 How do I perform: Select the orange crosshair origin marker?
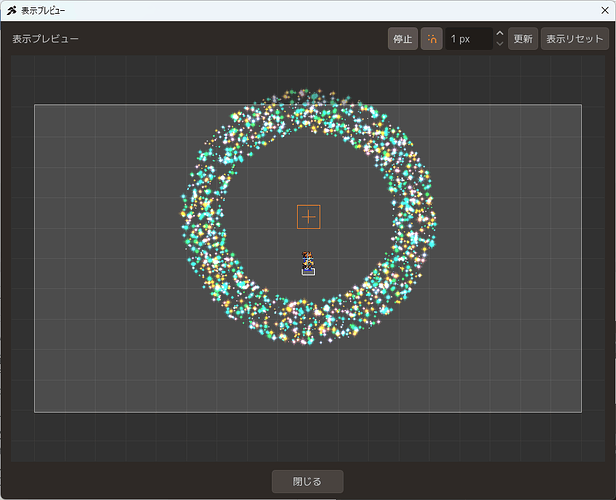pos(309,217)
